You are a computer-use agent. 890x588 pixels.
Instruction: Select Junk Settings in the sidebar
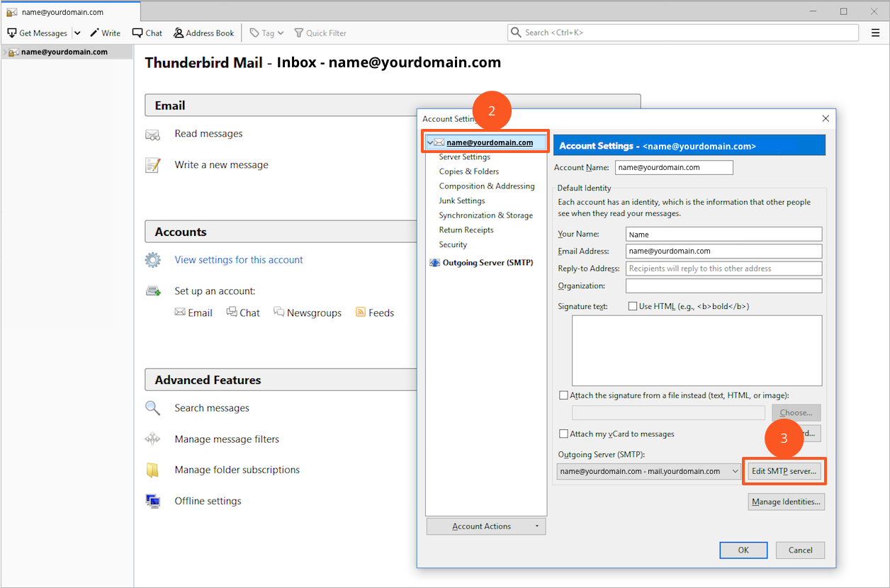(x=461, y=200)
